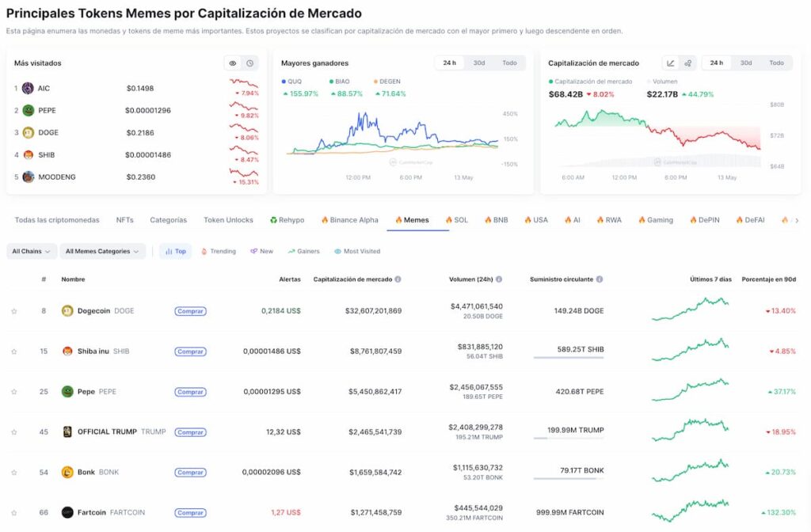Open Fartcoin 7-day sparkline chart
The width and height of the screenshot is (811, 532).
[690, 511]
